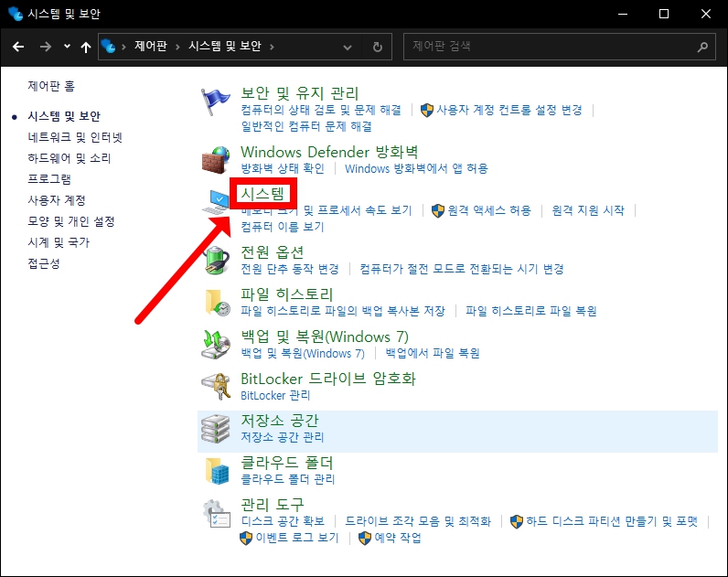
Task: Go back with the back arrow
Action: pyautogui.click(x=18, y=47)
